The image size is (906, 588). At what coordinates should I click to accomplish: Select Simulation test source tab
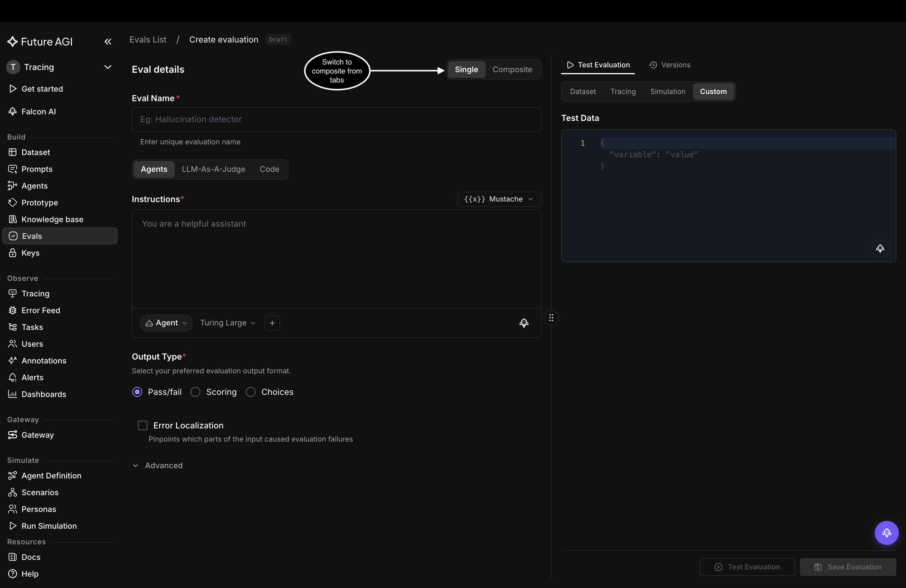click(667, 91)
